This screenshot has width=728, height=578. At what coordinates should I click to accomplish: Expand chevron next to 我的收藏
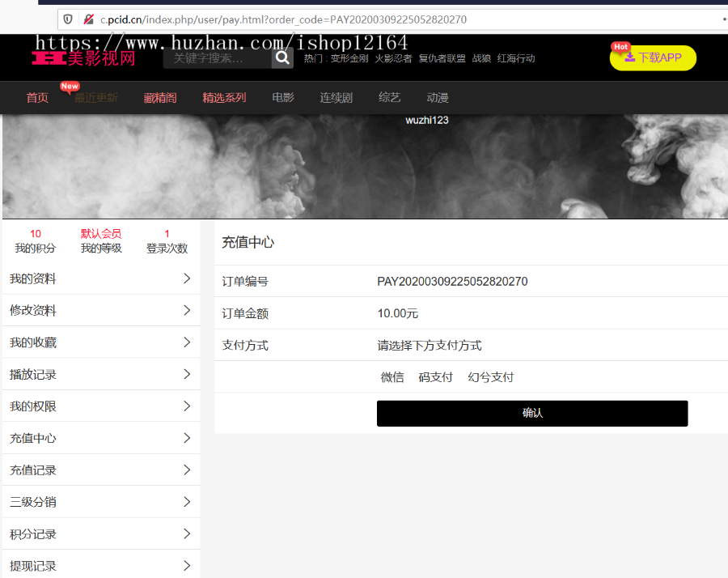coord(187,342)
